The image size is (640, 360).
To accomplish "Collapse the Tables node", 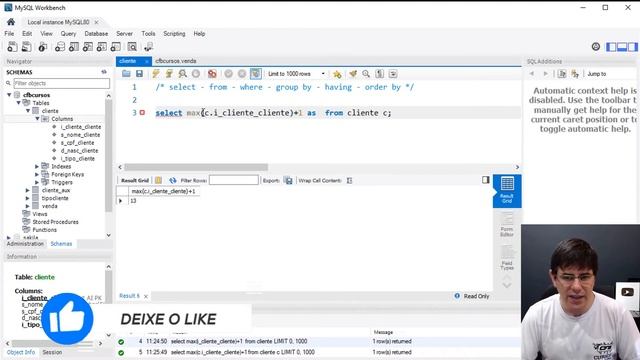I will click(19, 103).
